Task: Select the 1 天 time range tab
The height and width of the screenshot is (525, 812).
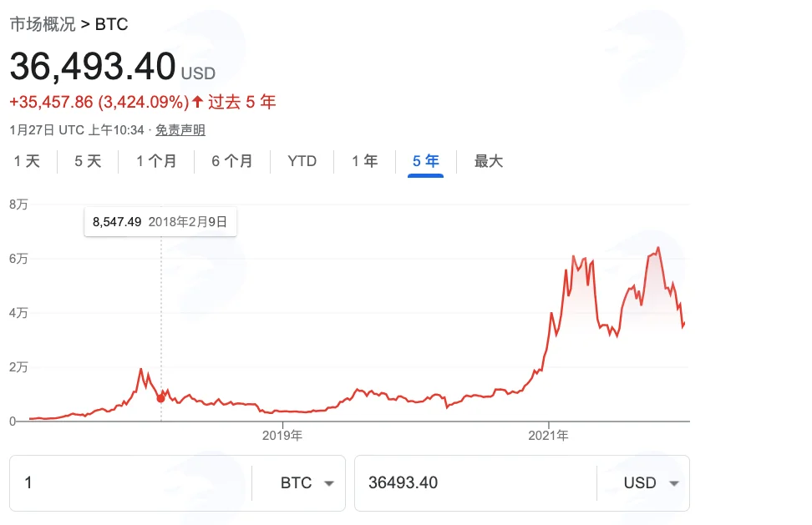Action: coord(27,161)
